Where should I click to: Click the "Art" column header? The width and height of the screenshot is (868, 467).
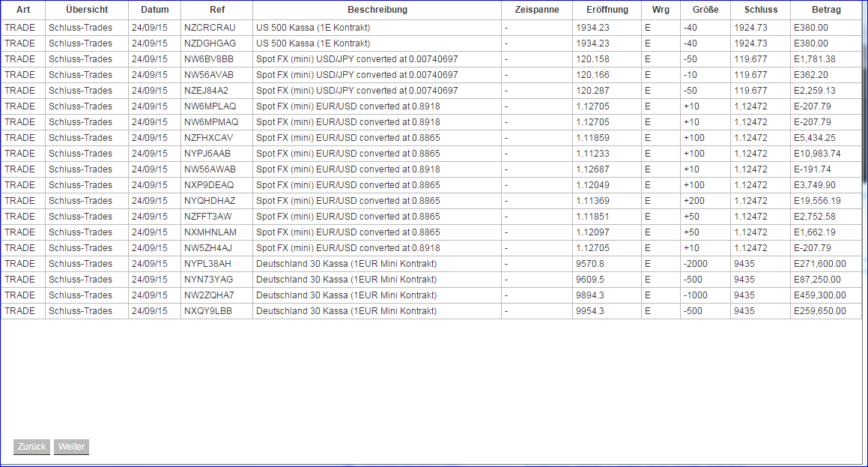22,10
